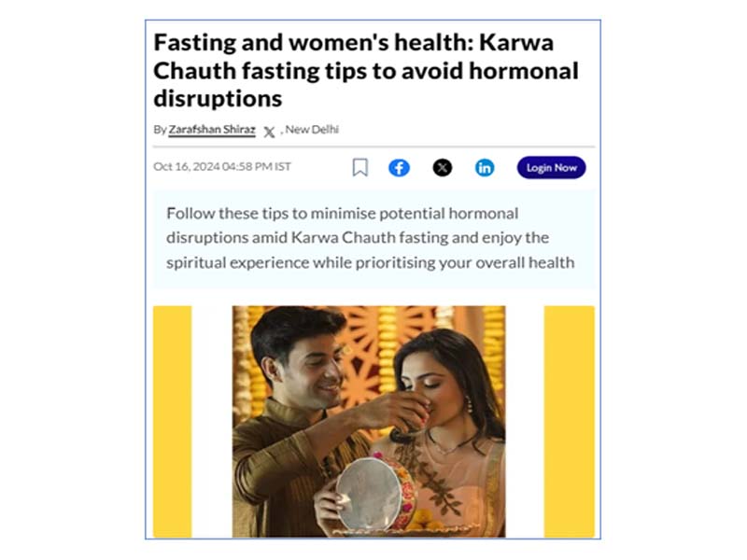Click the article summary text box
Viewport: 747px width, 560px height.
click(x=374, y=238)
